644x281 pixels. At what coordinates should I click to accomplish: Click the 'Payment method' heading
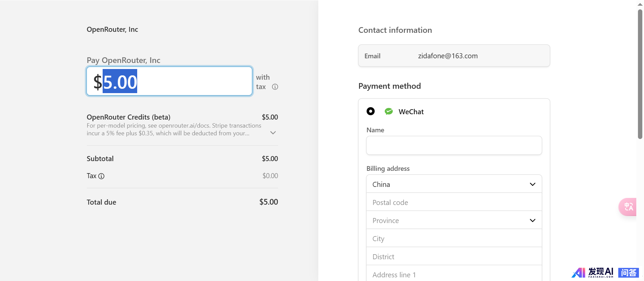[x=389, y=86]
